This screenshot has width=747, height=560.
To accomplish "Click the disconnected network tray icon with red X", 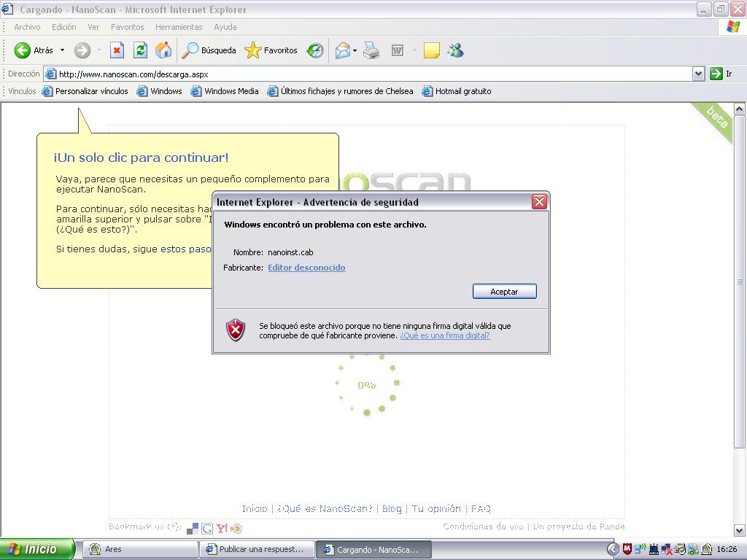I will click(x=667, y=550).
